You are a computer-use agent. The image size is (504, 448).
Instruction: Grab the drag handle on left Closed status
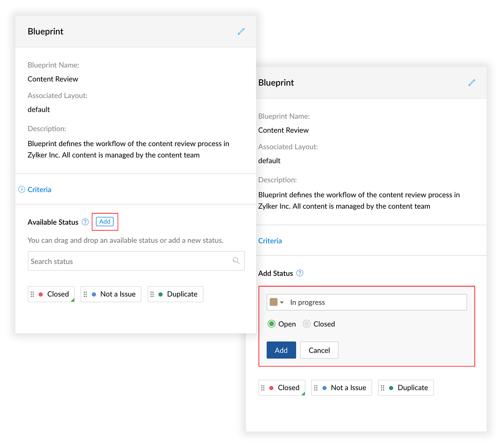tap(32, 294)
